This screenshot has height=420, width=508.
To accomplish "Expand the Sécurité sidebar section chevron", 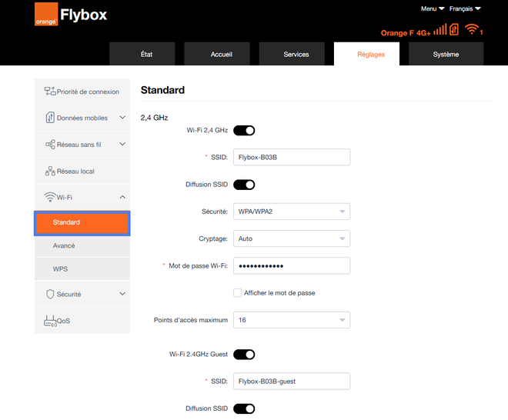I will point(122,294).
